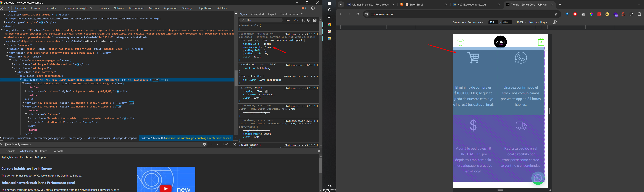The width and height of the screenshot is (644, 192).
Task: Click the What's new drawer scrollbar thumb
Action: tap(320, 166)
